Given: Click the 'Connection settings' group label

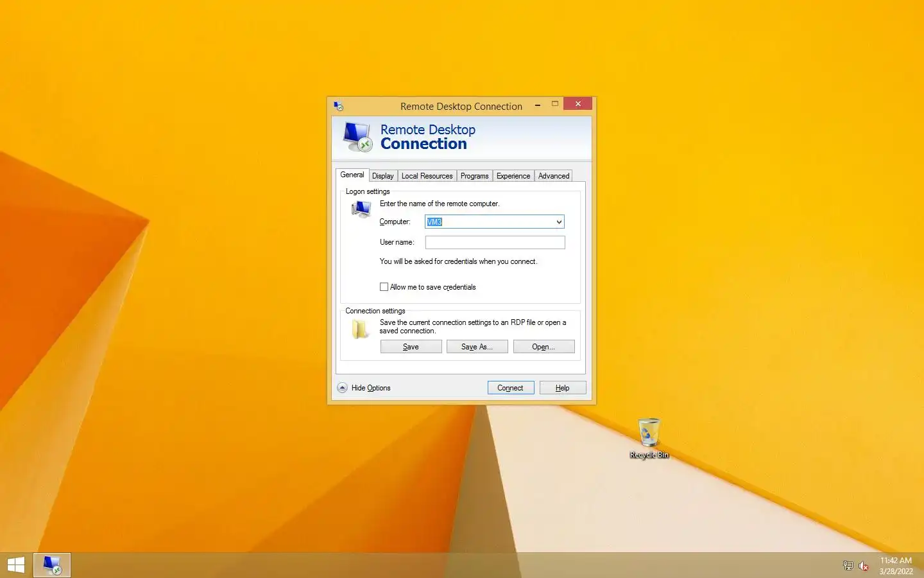Looking at the screenshot, I should [x=375, y=311].
